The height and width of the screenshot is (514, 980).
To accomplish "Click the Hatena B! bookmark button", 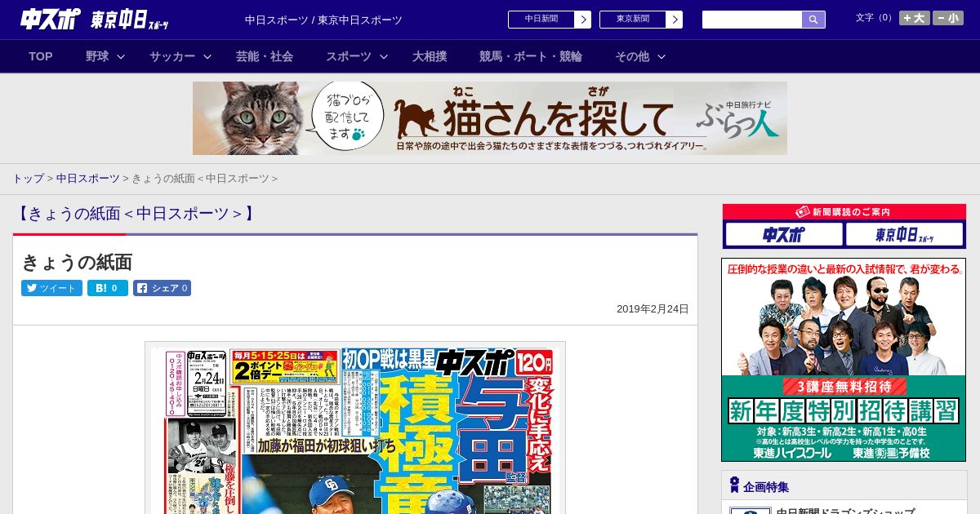I will click(x=108, y=288).
